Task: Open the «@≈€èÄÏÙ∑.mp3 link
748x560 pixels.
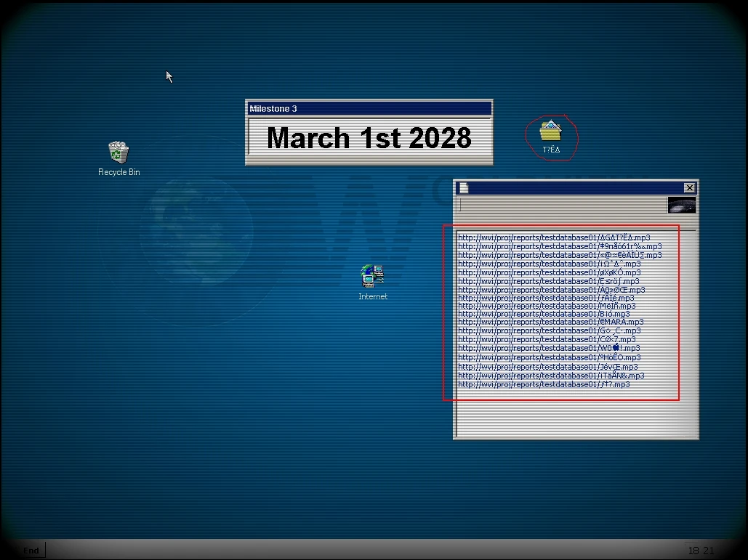Action: 560,255
